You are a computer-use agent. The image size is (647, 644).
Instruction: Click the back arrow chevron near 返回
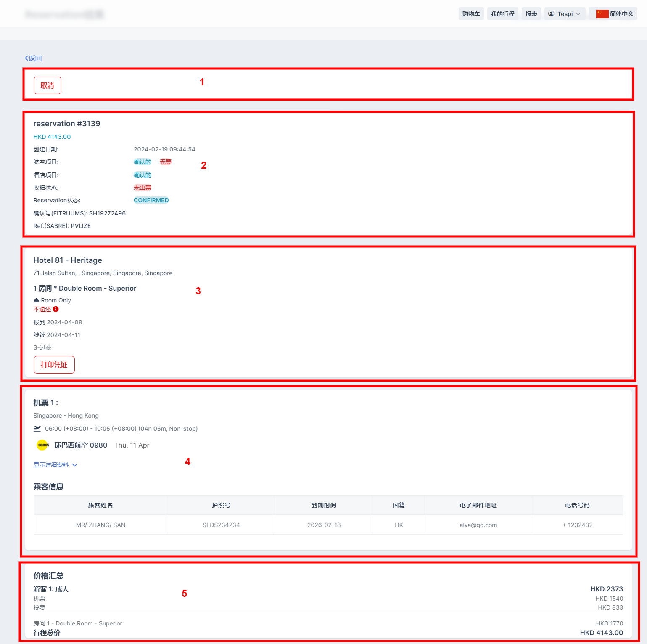pos(26,58)
